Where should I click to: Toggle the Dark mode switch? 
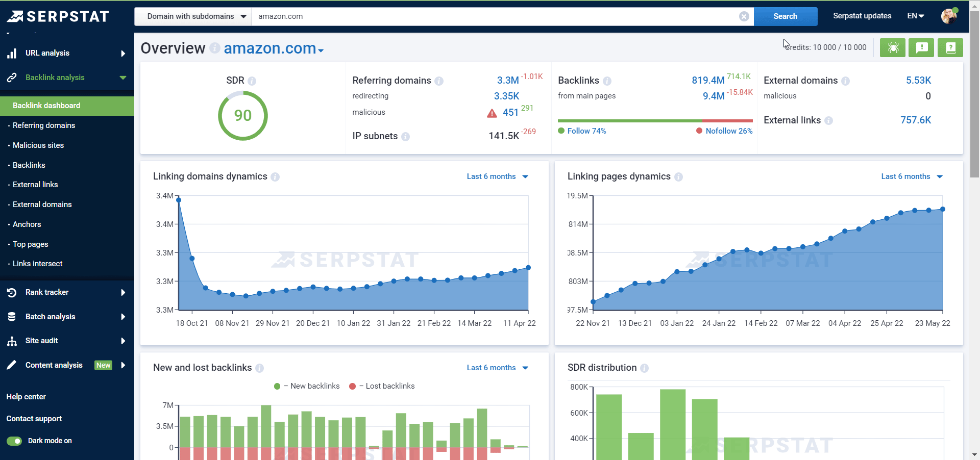click(x=14, y=441)
